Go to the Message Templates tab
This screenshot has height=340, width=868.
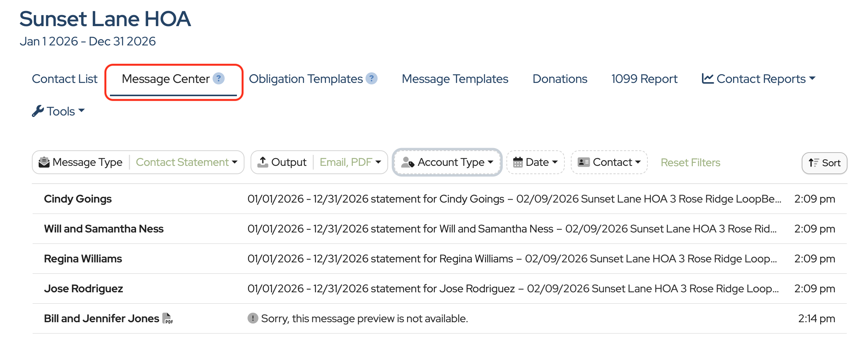[x=455, y=79]
